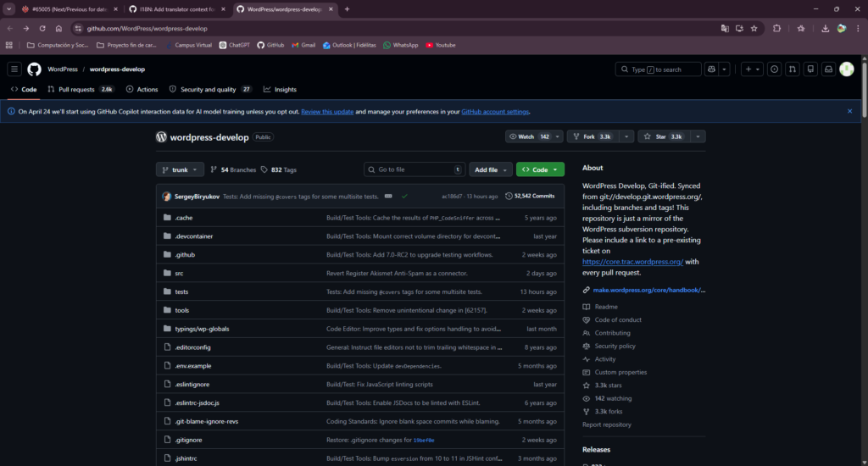Open the Review this update link
The image size is (868, 466).
pyautogui.click(x=327, y=112)
